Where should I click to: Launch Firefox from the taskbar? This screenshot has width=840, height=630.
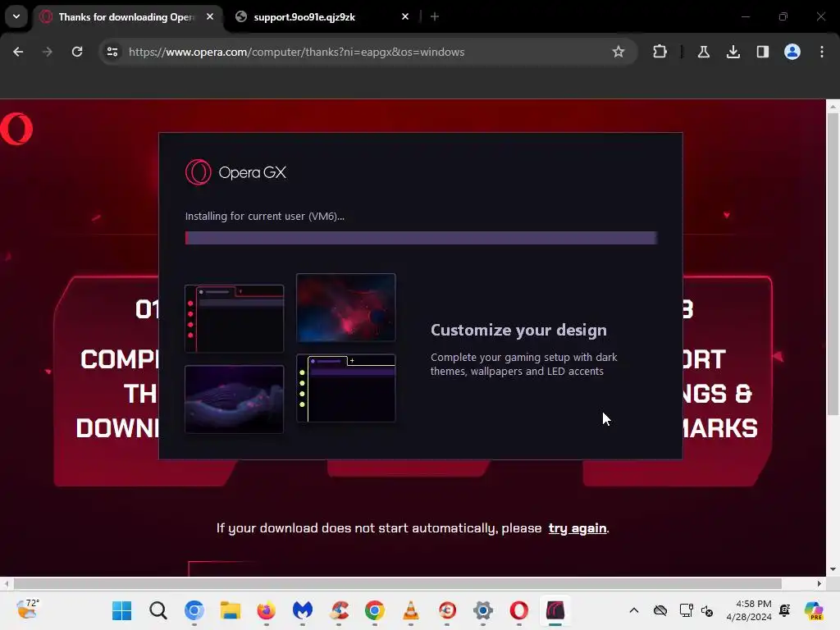tap(267, 610)
